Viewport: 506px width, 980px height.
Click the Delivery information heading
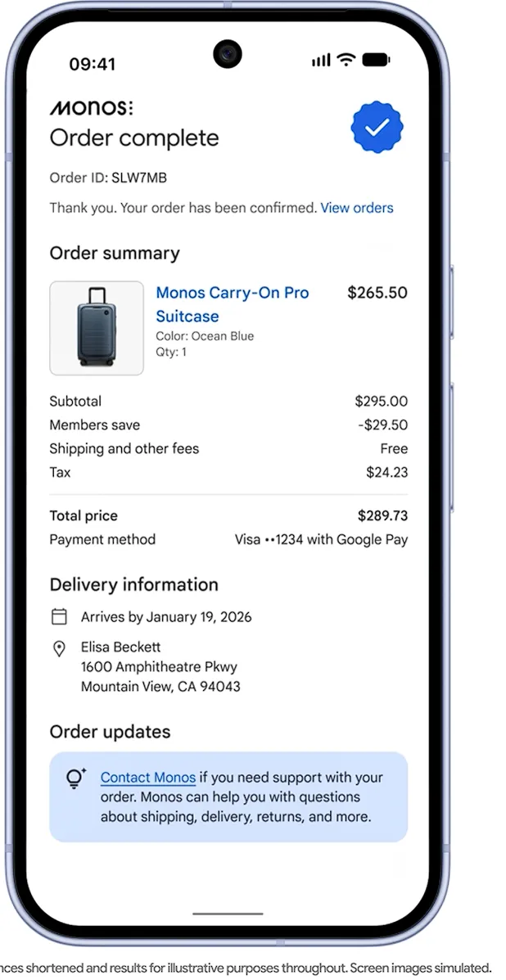pos(133,584)
